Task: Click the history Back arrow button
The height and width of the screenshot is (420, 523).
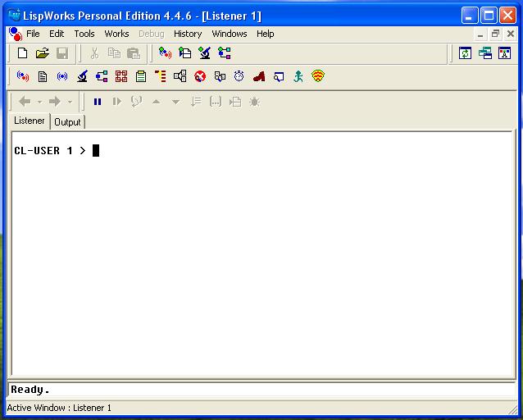Action: pyautogui.click(x=25, y=101)
